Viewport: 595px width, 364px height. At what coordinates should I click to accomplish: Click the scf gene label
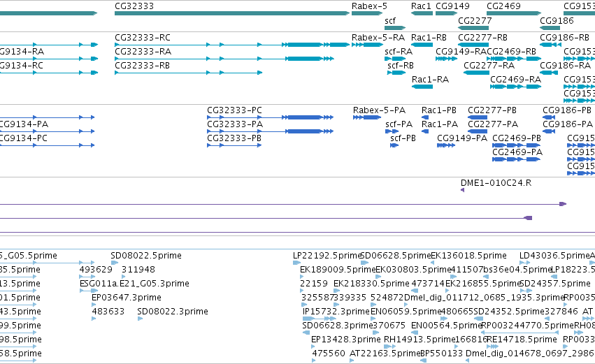pos(390,20)
